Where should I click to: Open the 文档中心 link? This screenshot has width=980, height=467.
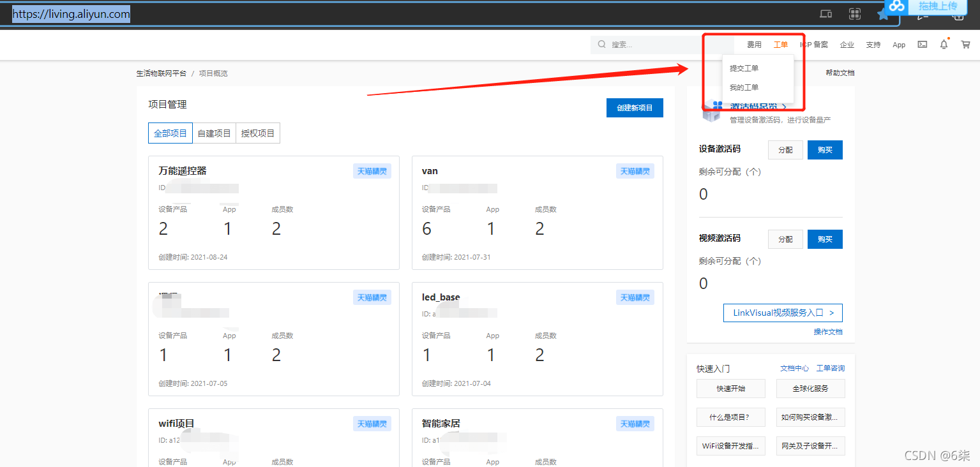pyautogui.click(x=794, y=368)
